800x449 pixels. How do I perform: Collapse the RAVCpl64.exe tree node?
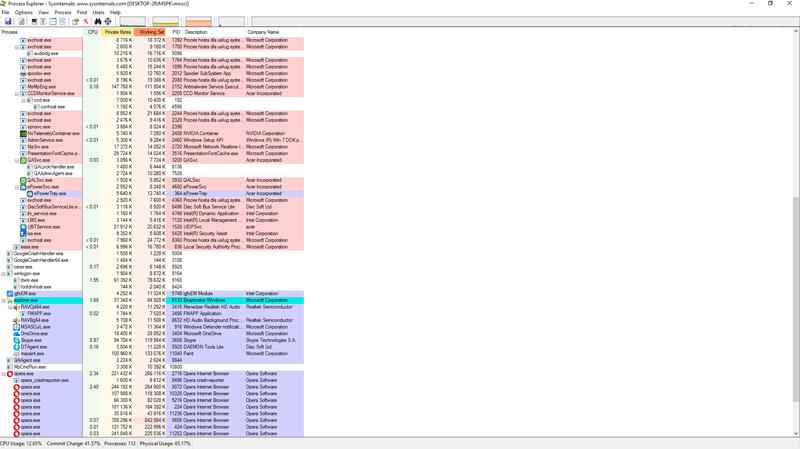click(10, 307)
